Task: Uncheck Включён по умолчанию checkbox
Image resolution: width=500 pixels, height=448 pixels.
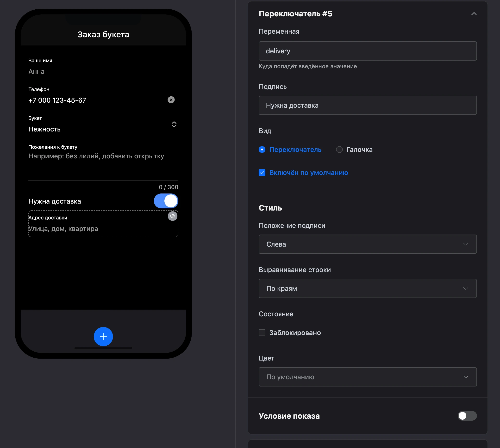Action: click(262, 173)
